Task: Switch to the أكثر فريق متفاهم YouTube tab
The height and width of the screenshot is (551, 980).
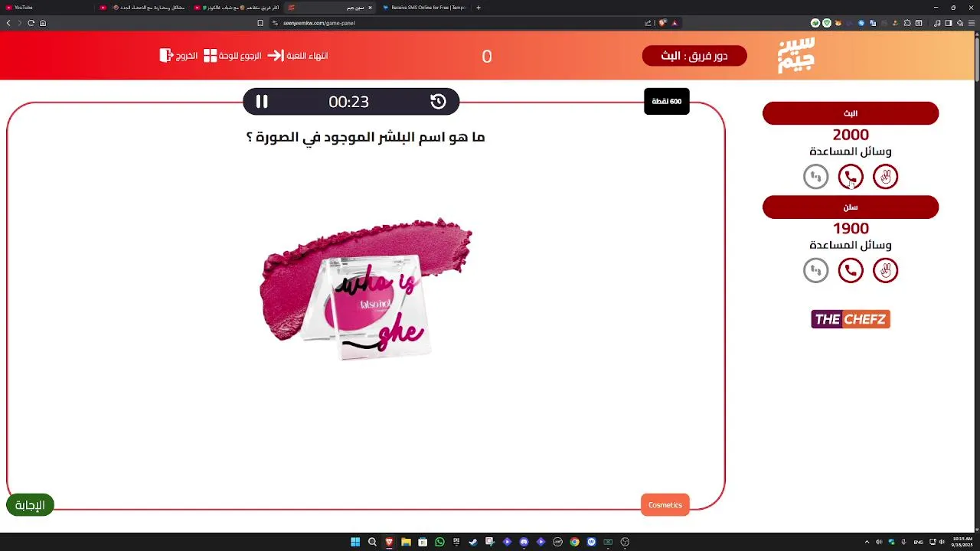Action: pyautogui.click(x=235, y=8)
